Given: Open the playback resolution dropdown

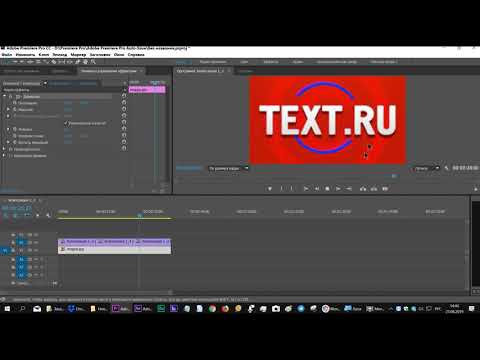Looking at the screenshot, I should coord(426,168).
